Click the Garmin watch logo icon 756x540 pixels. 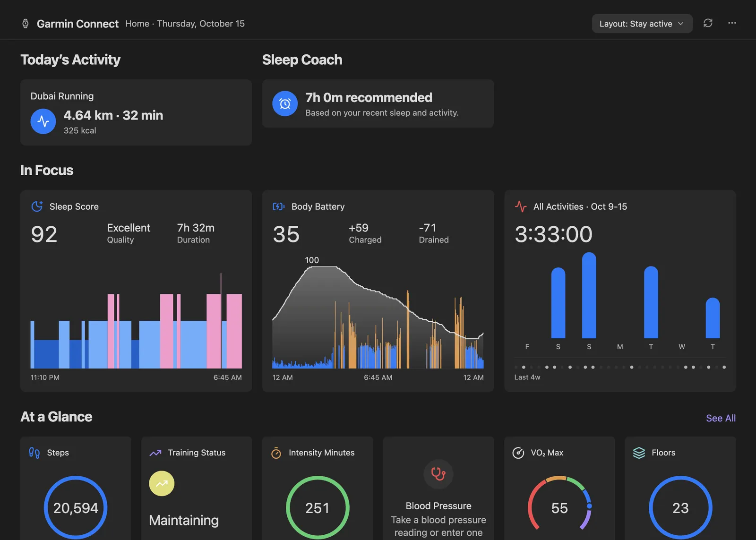pos(26,24)
